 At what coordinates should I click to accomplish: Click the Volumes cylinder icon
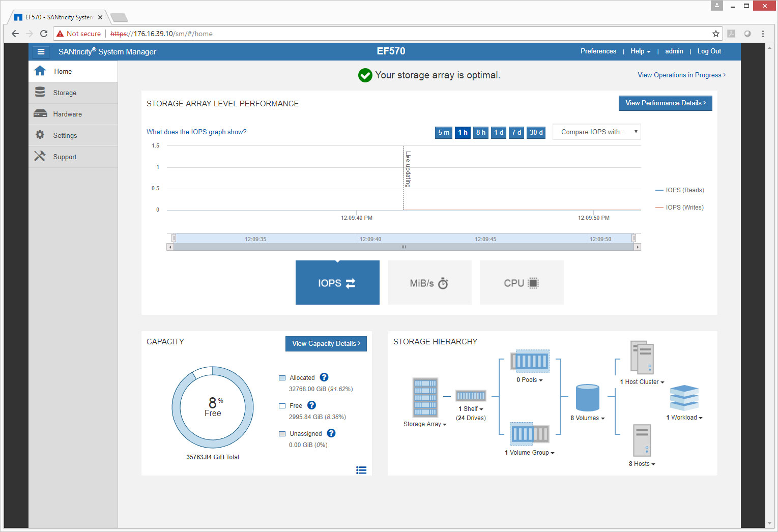[587, 398]
